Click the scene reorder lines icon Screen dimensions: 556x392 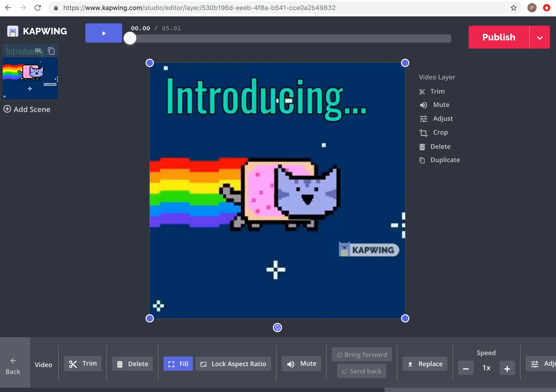[38, 51]
